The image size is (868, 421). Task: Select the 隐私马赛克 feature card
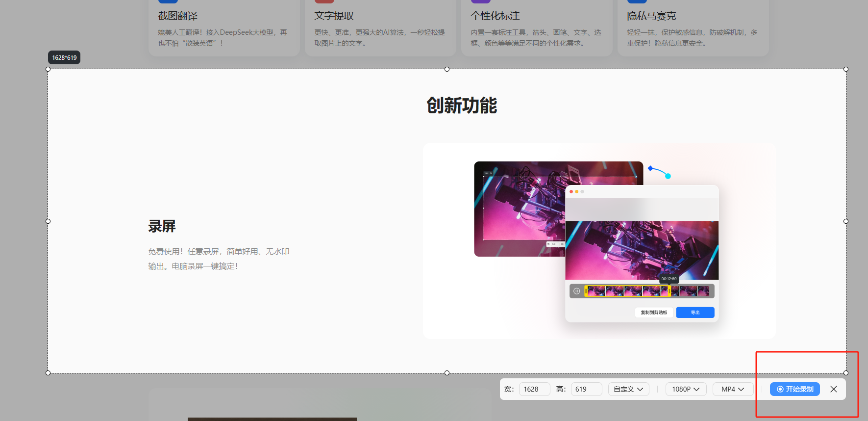693,28
